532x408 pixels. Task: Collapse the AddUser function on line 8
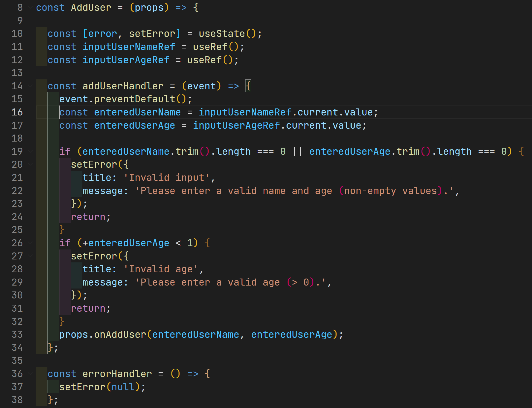[x=30, y=8]
